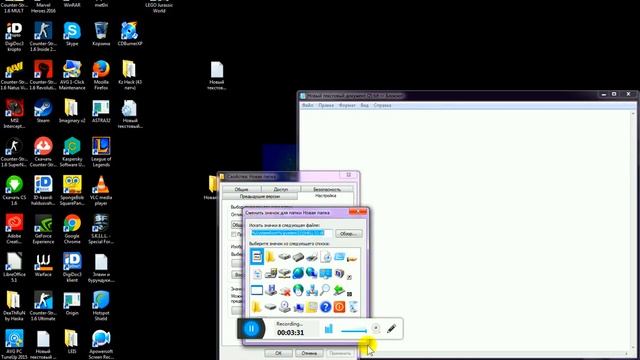Screen dimensions: 640x360
Task: Switch to the Доступ tab
Action: (x=281, y=189)
